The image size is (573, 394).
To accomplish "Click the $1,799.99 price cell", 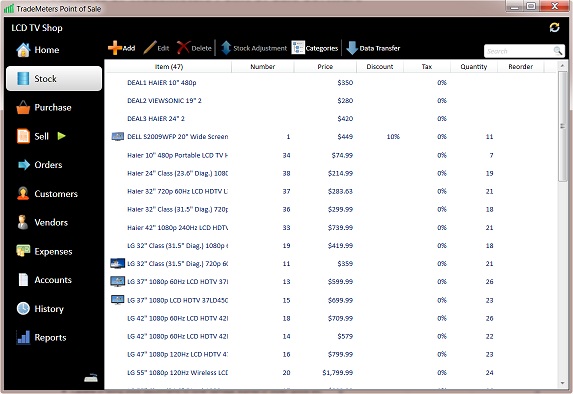I will pyautogui.click(x=337, y=372).
